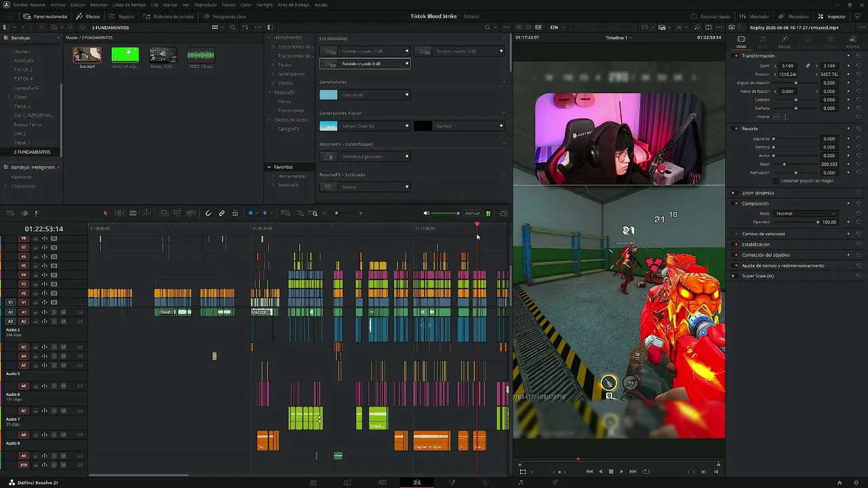Click the vertical flip Invertir icon

click(x=786, y=117)
